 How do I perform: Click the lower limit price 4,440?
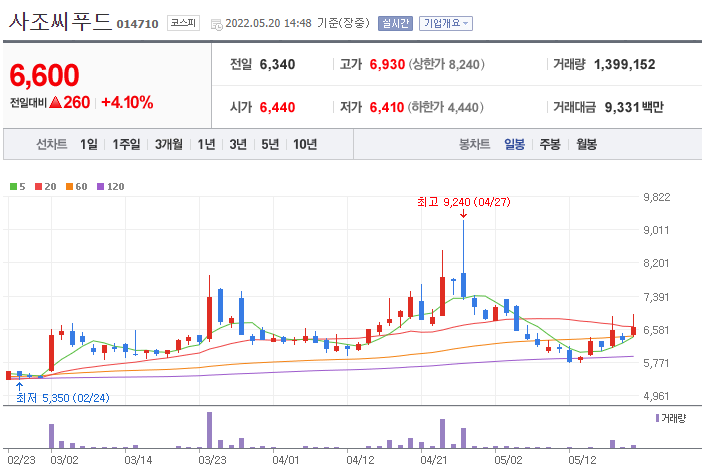tap(463, 107)
